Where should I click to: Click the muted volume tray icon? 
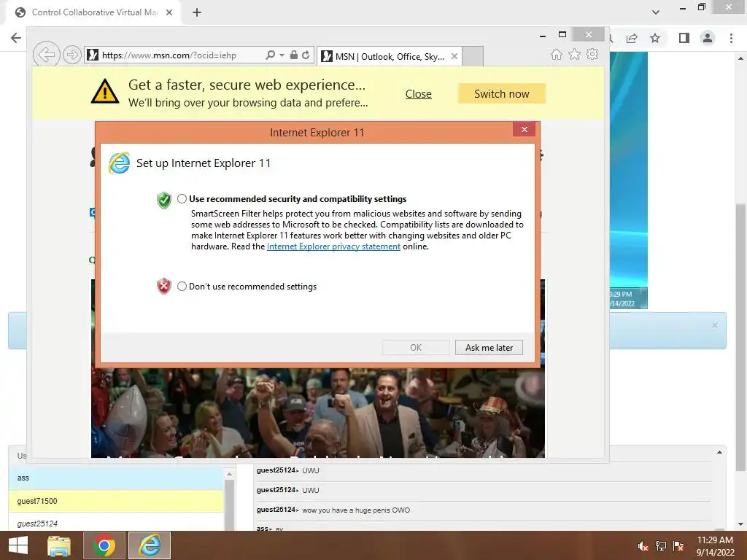point(643,545)
